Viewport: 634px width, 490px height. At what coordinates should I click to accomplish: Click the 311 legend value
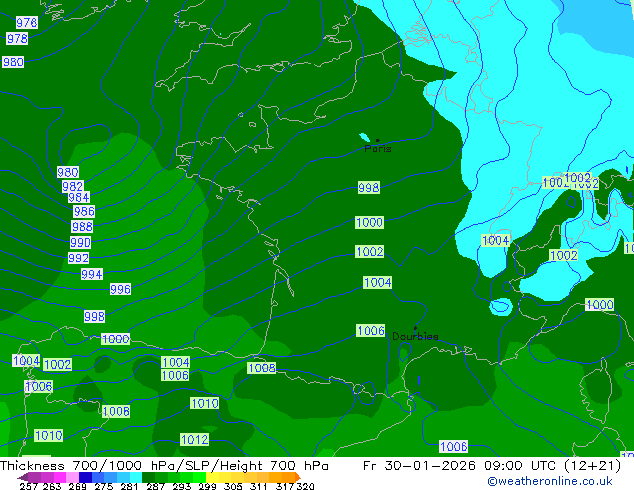(x=258, y=486)
